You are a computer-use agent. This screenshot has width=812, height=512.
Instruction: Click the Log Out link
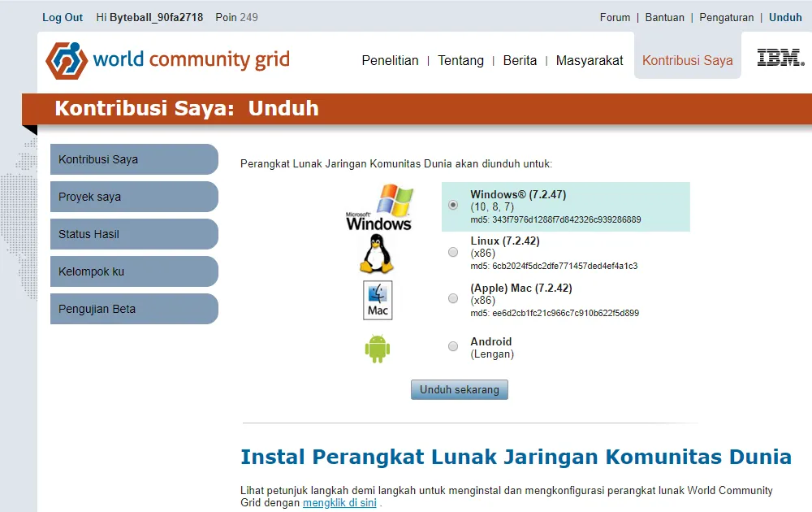[x=63, y=17]
